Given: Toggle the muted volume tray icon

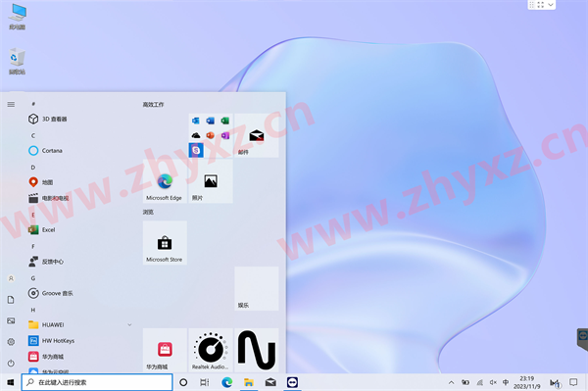Looking at the screenshot, I should 493,382.
